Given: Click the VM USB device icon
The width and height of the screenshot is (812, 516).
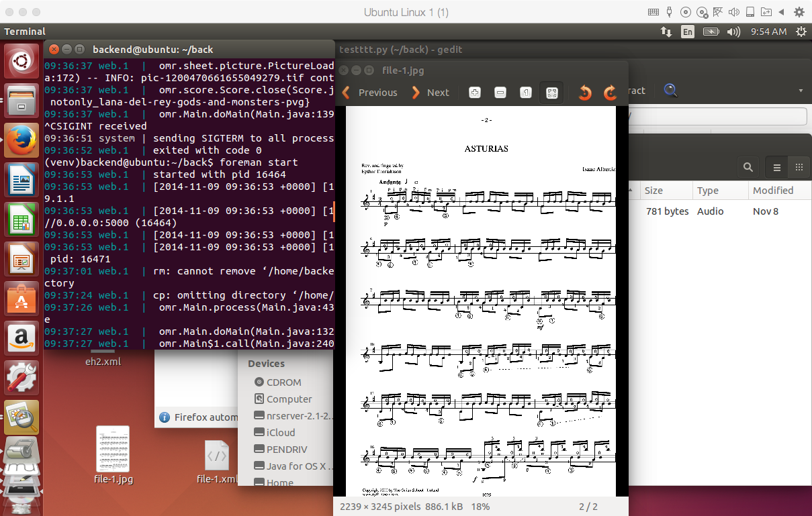Looking at the screenshot, I should (670, 12).
